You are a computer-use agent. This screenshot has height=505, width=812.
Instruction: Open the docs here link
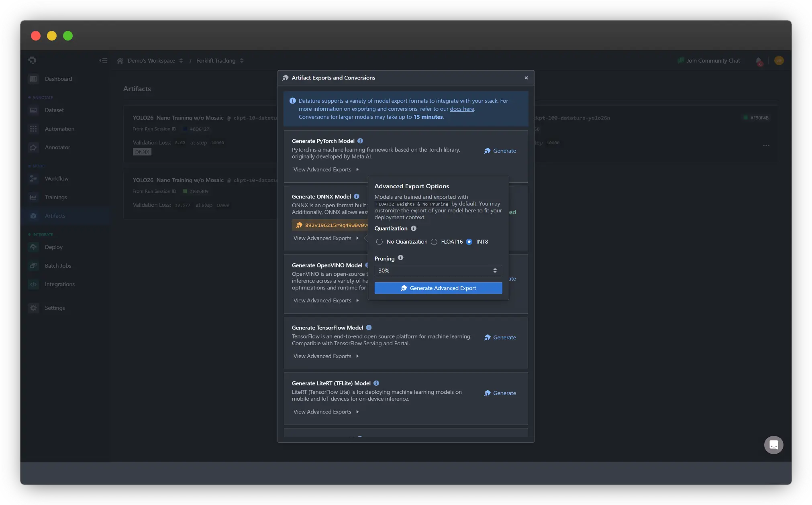462,109
